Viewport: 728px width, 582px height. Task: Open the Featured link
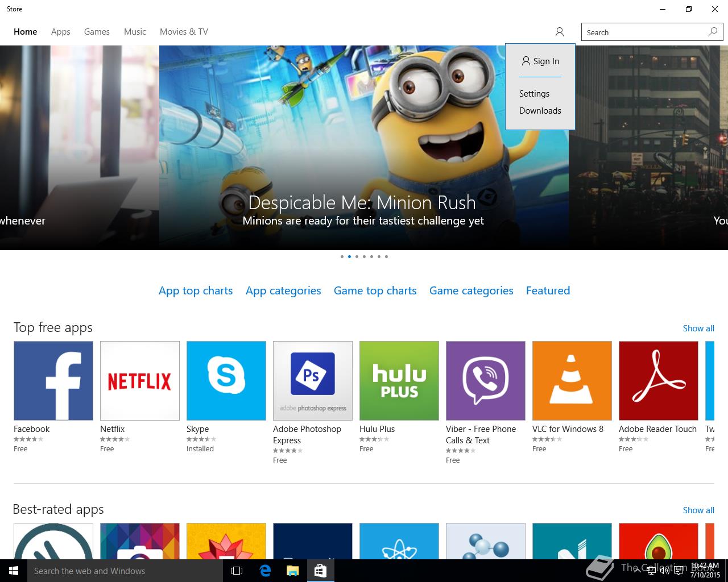[548, 291]
